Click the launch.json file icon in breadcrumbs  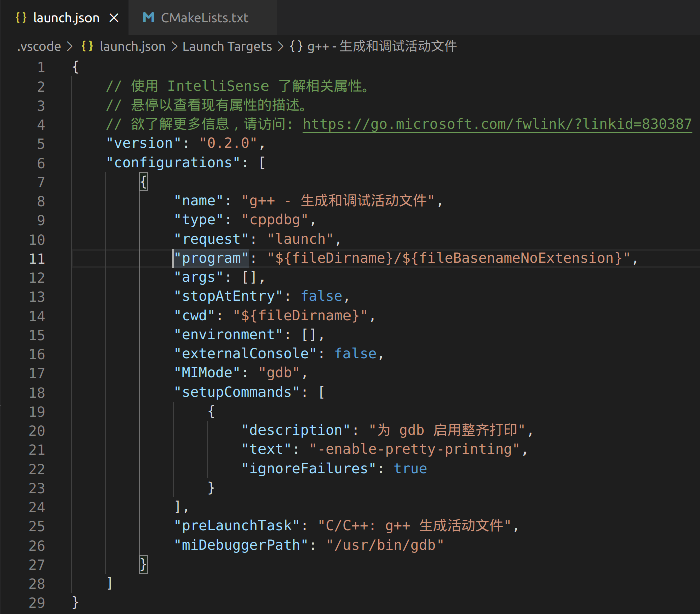tap(86, 46)
